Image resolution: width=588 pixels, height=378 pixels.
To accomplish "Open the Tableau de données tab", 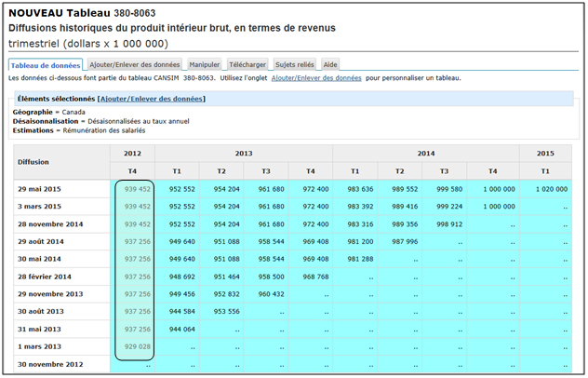I will click(x=46, y=65).
